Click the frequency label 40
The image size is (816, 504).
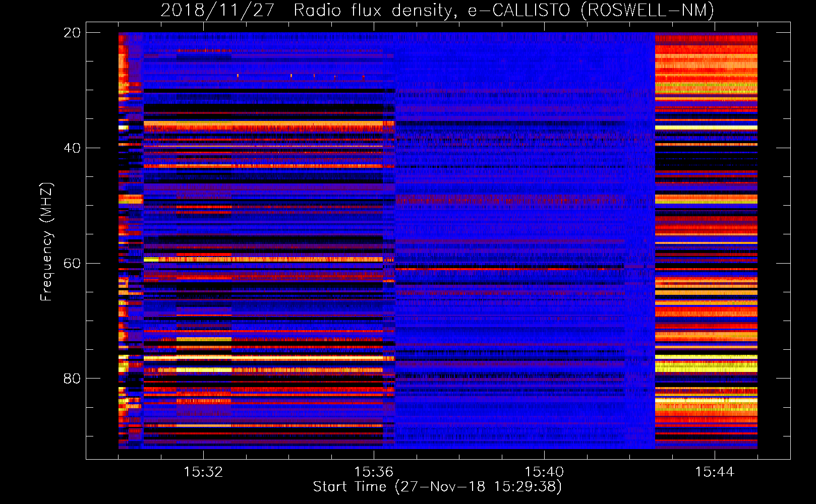coord(72,148)
